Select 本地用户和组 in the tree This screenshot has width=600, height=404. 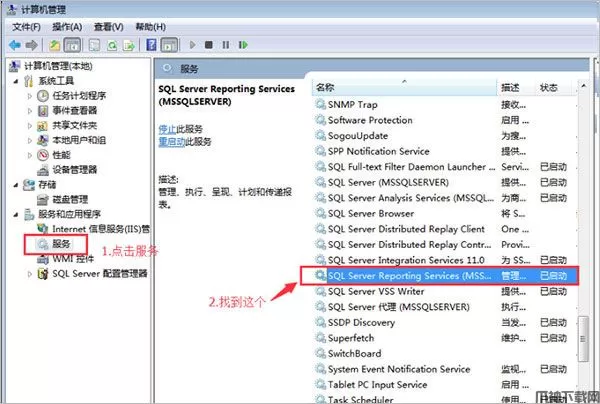pyautogui.click(x=79, y=140)
